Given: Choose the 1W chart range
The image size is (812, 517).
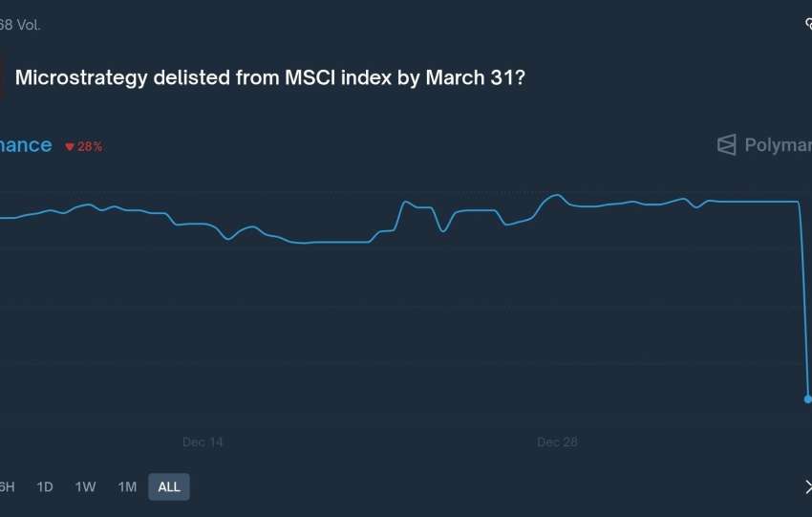Looking at the screenshot, I should (85, 486).
